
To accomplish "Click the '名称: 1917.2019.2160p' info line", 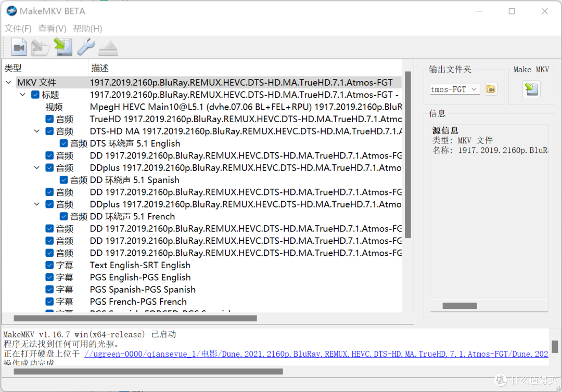I will tap(490, 150).
